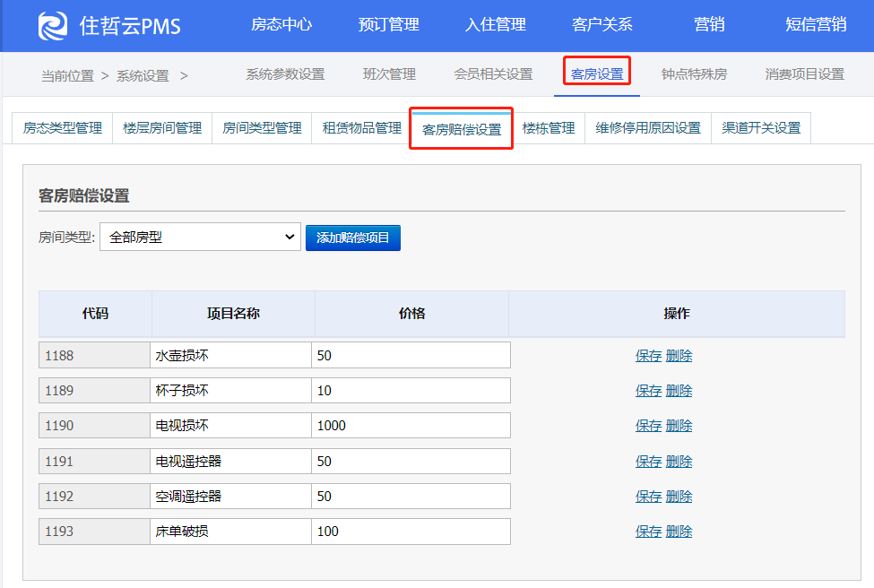
Task: Edit the 空调遥控器 item name field
Action: pos(230,496)
